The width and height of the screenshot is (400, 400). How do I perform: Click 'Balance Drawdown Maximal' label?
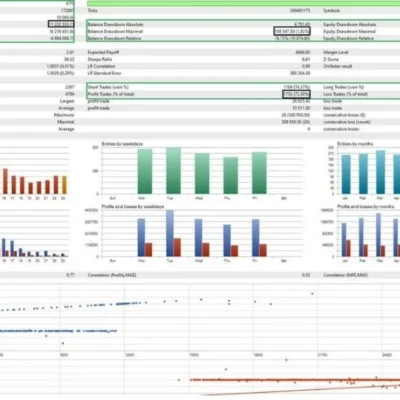click(115, 31)
